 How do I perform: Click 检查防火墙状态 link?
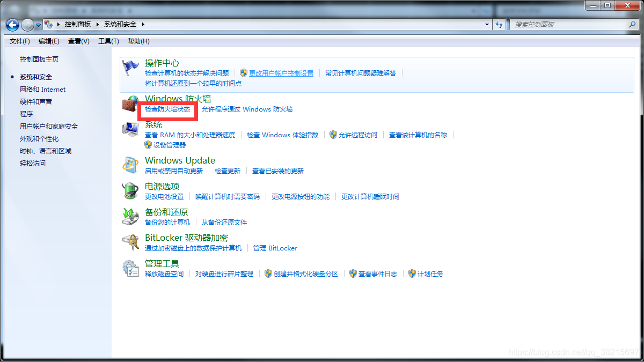pos(167,109)
